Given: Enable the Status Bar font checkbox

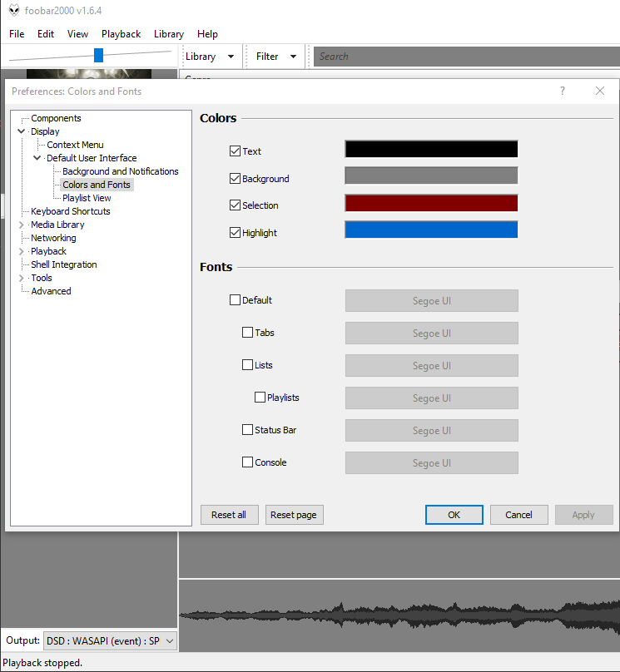Looking at the screenshot, I should [247, 430].
